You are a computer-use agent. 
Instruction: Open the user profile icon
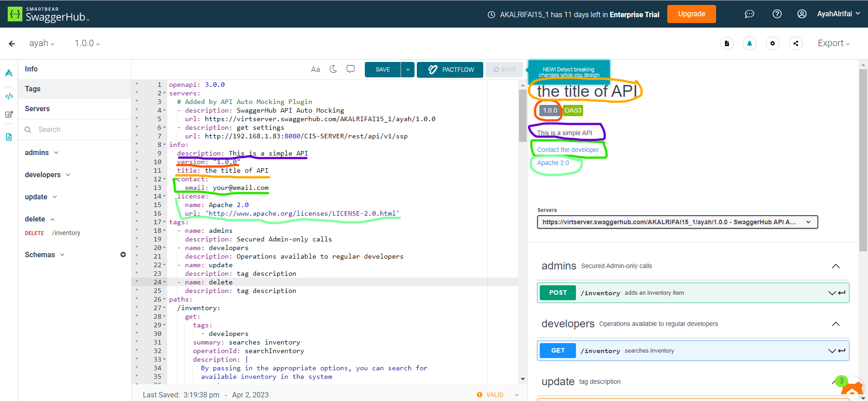pyautogui.click(x=802, y=14)
